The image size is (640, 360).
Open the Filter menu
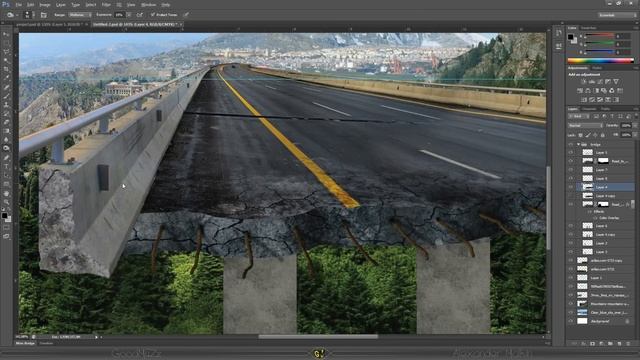(x=106, y=5)
